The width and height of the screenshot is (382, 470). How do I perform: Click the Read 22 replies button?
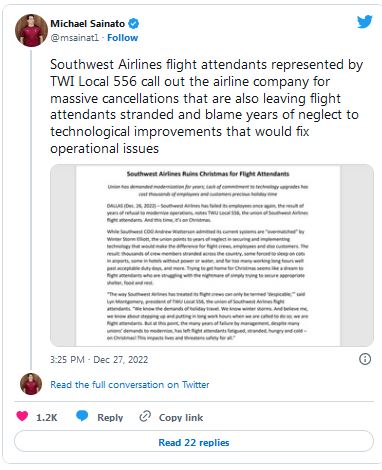click(x=194, y=442)
